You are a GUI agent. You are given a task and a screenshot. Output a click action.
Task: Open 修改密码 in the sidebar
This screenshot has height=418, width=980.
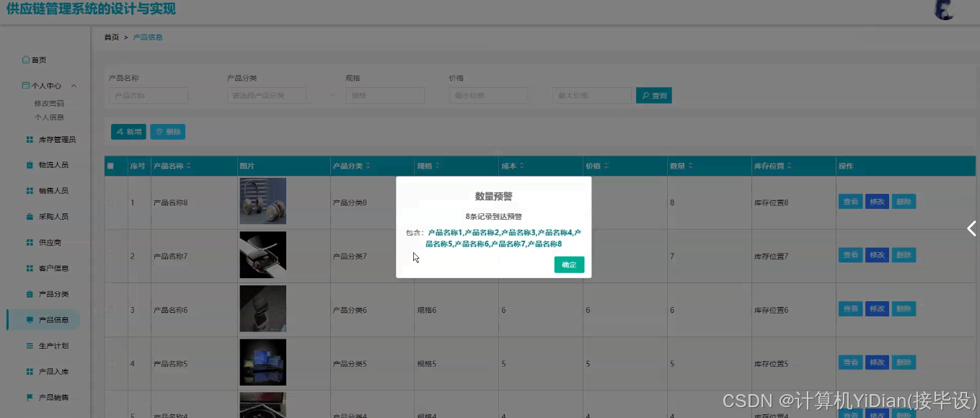(49, 104)
